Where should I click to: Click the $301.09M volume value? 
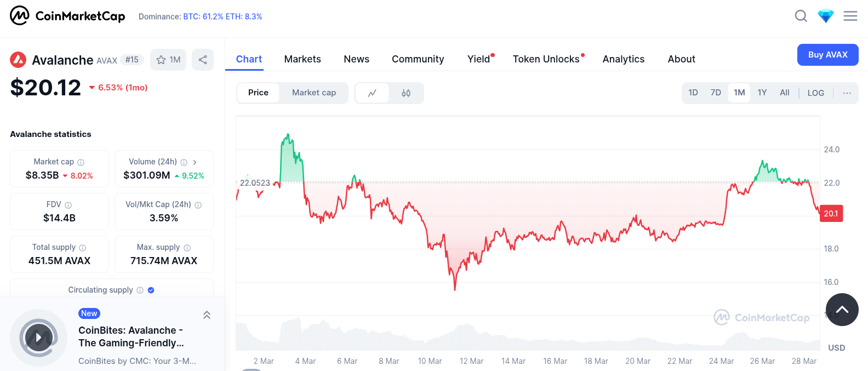(147, 175)
